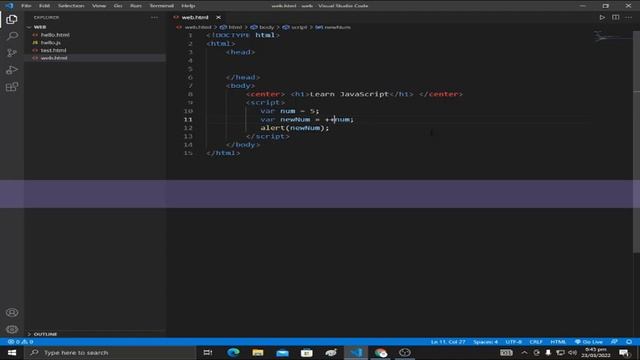
Task: Open editor More Actions ellipsis
Action: pyautogui.click(x=629, y=17)
